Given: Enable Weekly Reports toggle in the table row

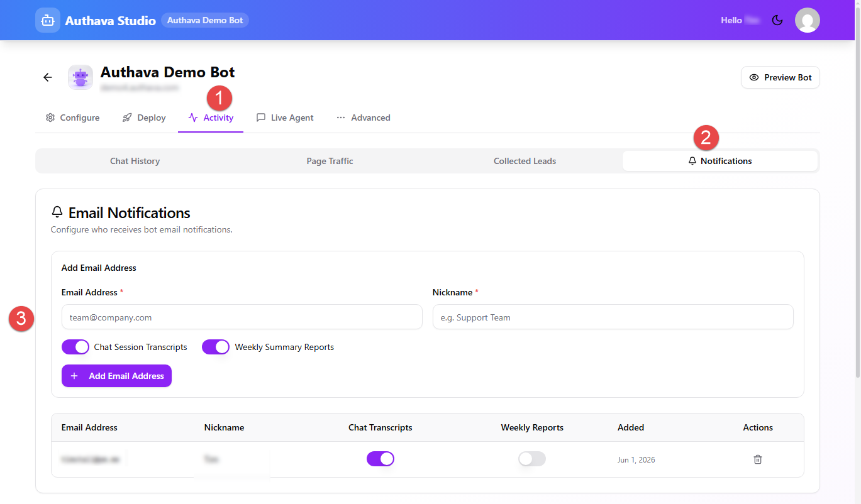Looking at the screenshot, I should coord(532,459).
